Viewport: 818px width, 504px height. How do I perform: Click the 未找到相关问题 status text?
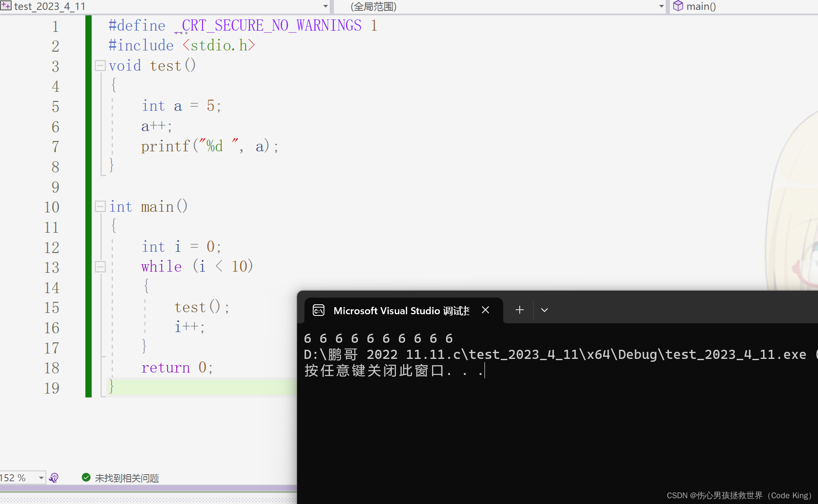tap(127, 478)
